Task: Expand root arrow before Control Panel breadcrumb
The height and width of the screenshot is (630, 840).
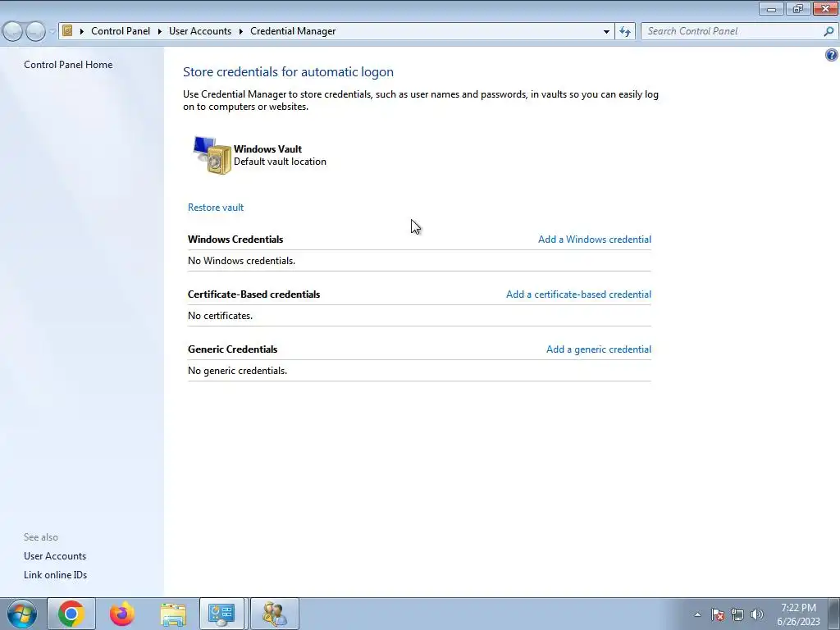Action: coord(82,32)
